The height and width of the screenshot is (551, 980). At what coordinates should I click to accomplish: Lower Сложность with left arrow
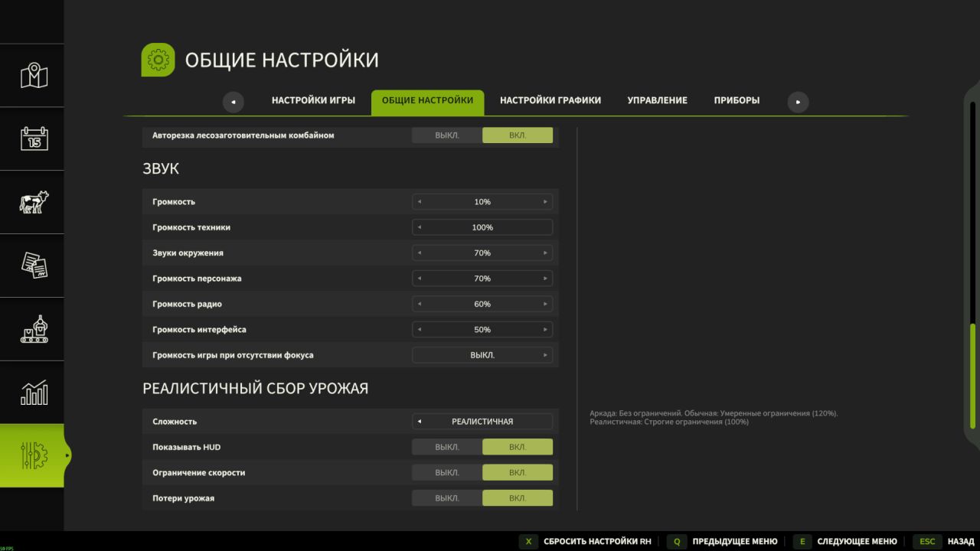[420, 422]
